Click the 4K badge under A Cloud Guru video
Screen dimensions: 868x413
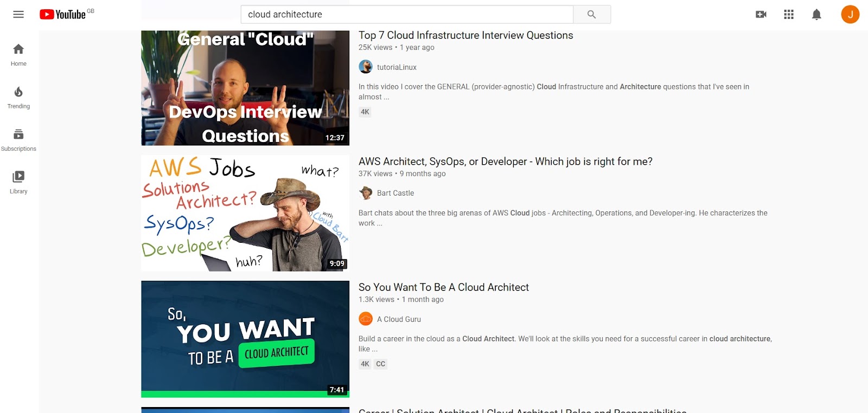pos(365,364)
